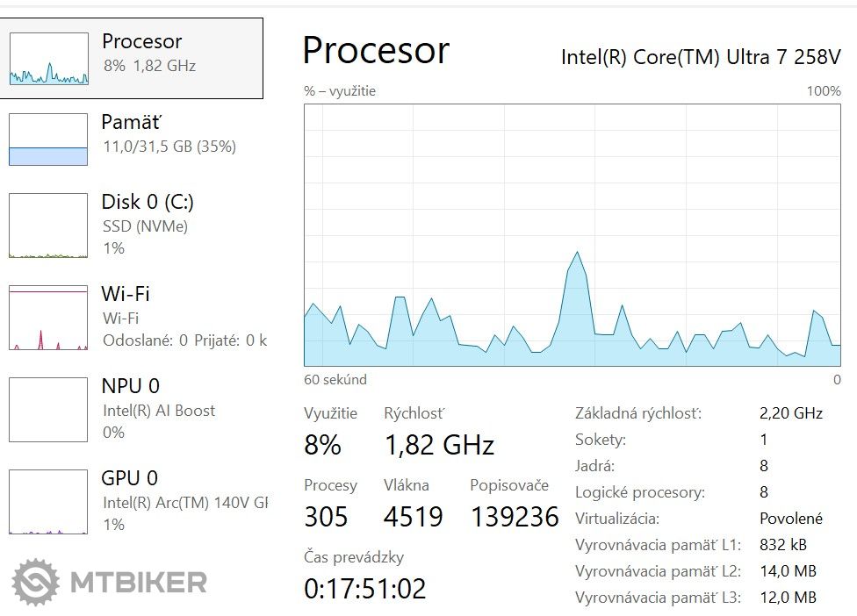Click the Rýchlosť 1,82 GHz value

[x=439, y=445]
